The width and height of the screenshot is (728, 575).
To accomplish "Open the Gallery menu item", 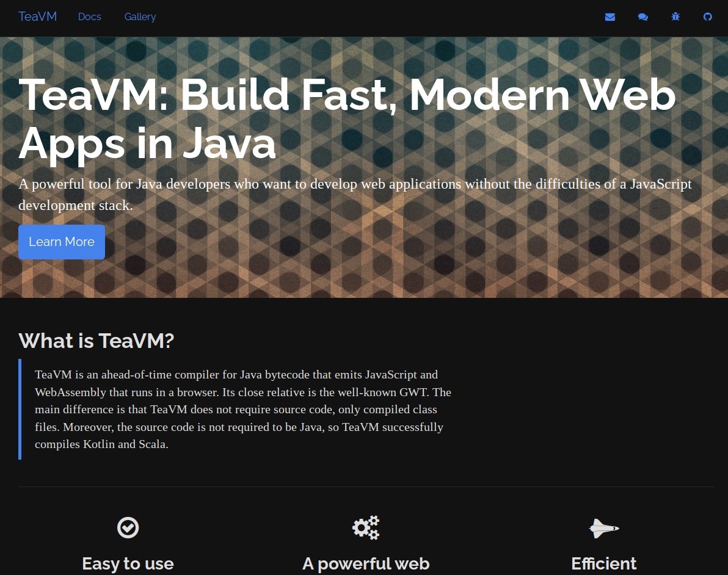I will click(140, 16).
